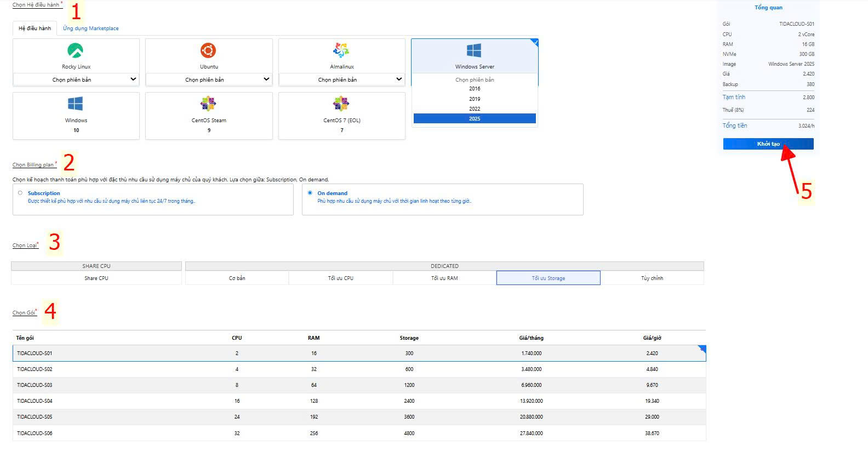868x451 pixels.
Task: Click the Khởi tạo button
Action: click(x=768, y=144)
